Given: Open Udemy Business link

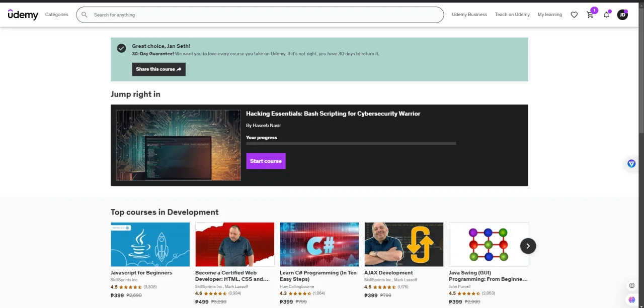Looking at the screenshot, I should (469, 15).
